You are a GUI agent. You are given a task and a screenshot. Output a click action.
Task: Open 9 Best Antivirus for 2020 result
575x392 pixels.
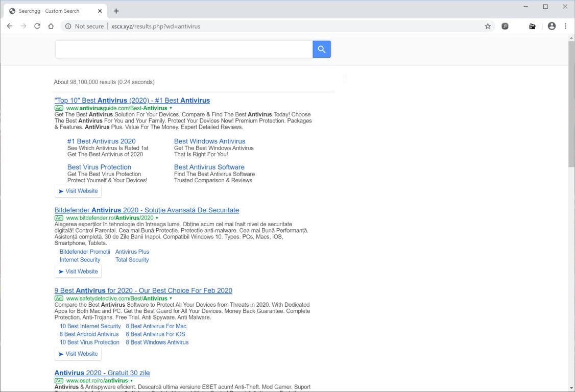point(143,291)
